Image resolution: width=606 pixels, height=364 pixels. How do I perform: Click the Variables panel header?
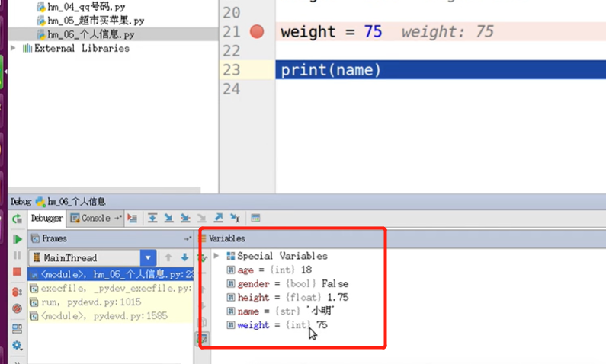402,239
